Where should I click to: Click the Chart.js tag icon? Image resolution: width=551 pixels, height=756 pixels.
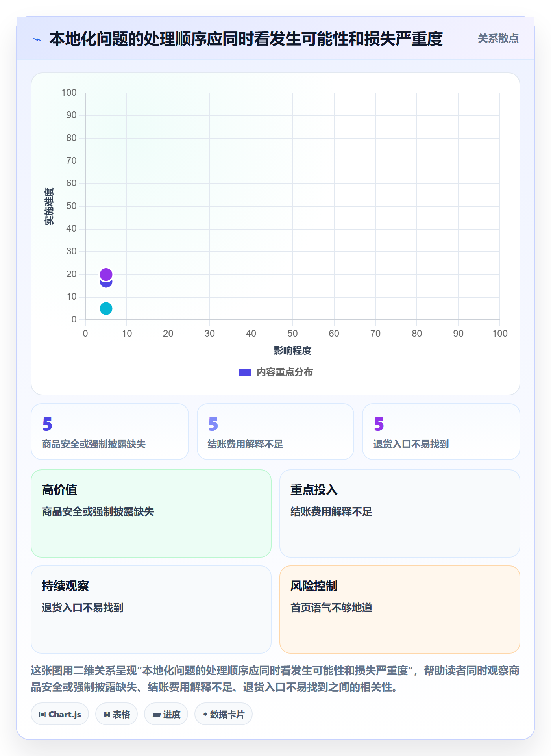point(43,714)
